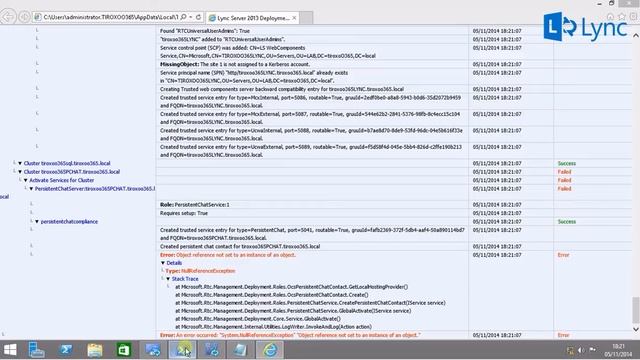Open Cluster tiroxoo365PCHAT.tiroxoo365.local link
Viewport: 640px width, 360px height.
pyautogui.click(x=72, y=172)
